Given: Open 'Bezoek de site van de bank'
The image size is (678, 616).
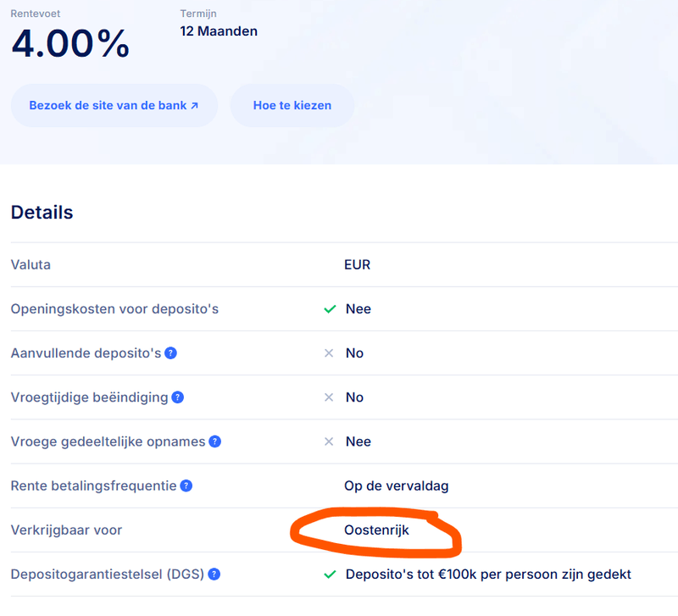Looking at the screenshot, I should (114, 106).
